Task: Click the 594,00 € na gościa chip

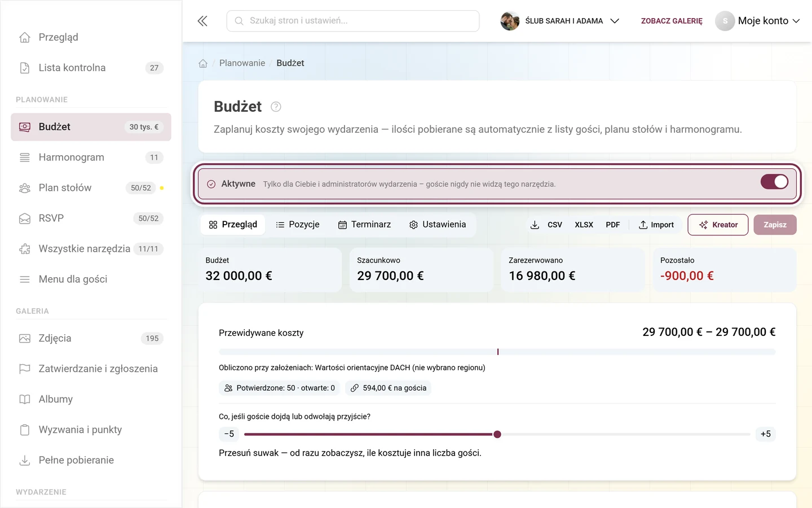Action: click(x=388, y=388)
